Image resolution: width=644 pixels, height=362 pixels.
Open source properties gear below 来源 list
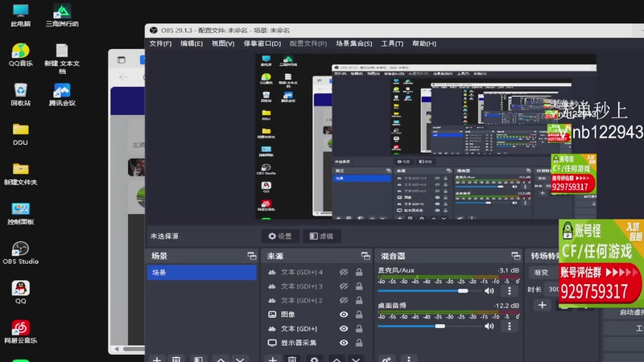tap(314, 359)
